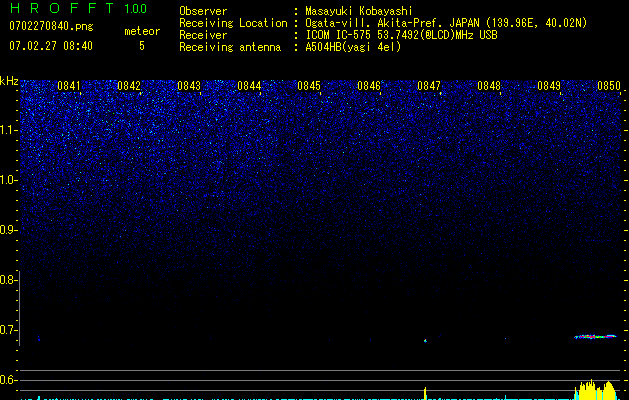Click the 0.9 kHz axis label
Image resolution: width=629 pixels, height=400 pixels.
point(8,230)
